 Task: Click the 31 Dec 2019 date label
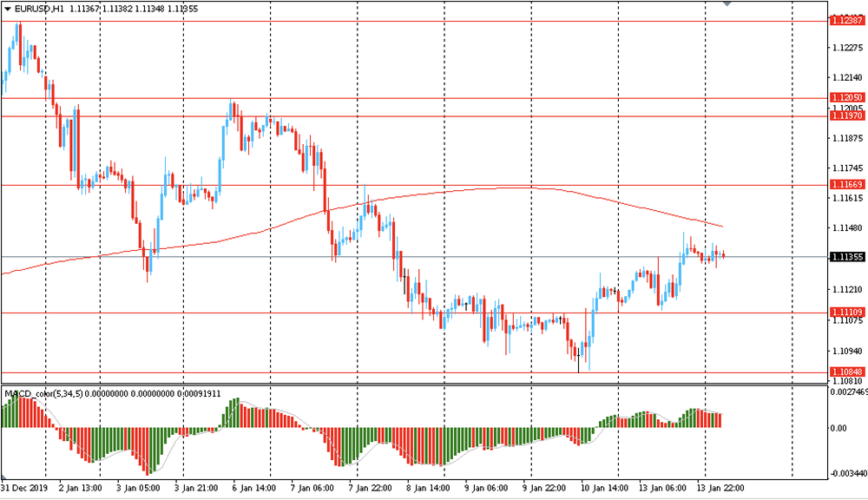pyautogui.click(x=23, y=488)
